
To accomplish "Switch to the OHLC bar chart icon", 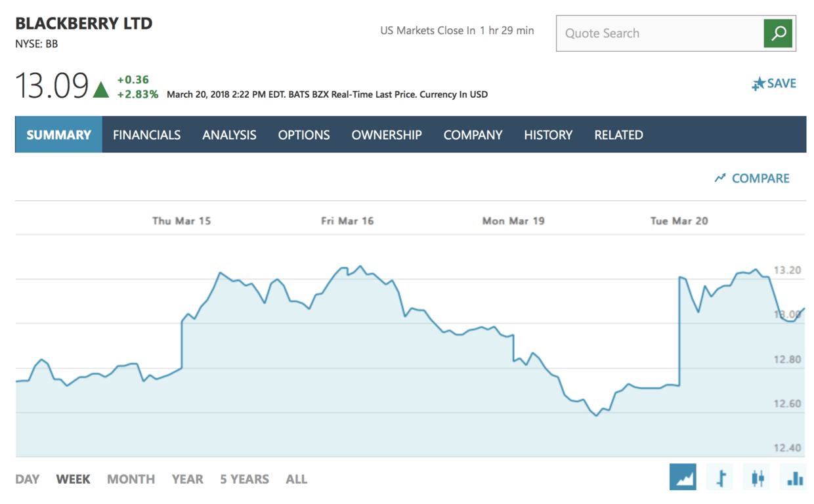I will coord(720,477).
